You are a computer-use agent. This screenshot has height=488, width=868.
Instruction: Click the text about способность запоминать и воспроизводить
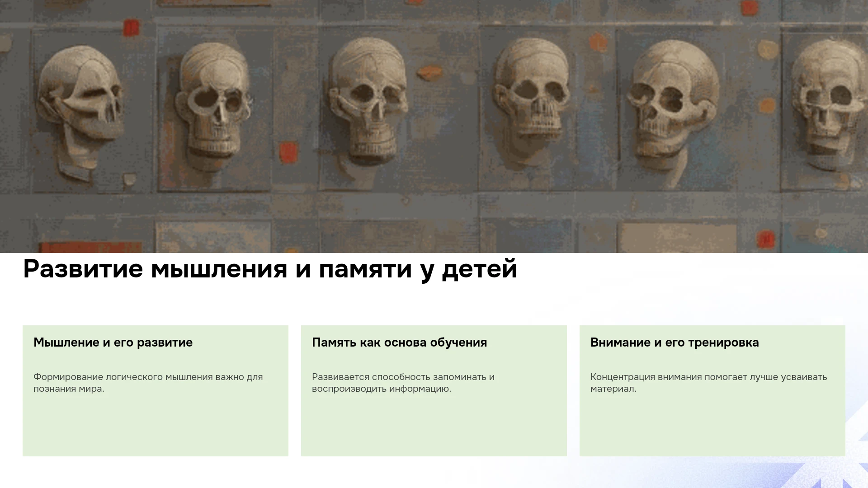click(403, 383)
